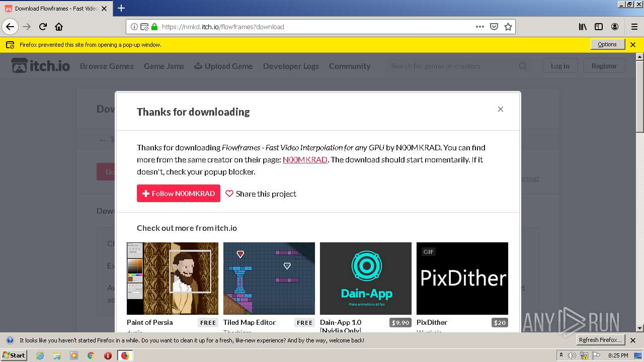Open Community in the site navigation
The image size is (644, 362).
(x=350, y=66)
